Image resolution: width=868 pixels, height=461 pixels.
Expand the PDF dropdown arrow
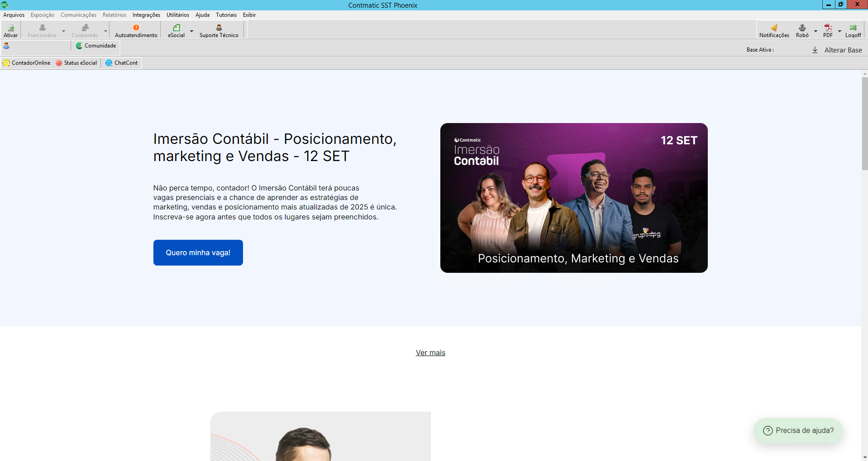point(839,31)
